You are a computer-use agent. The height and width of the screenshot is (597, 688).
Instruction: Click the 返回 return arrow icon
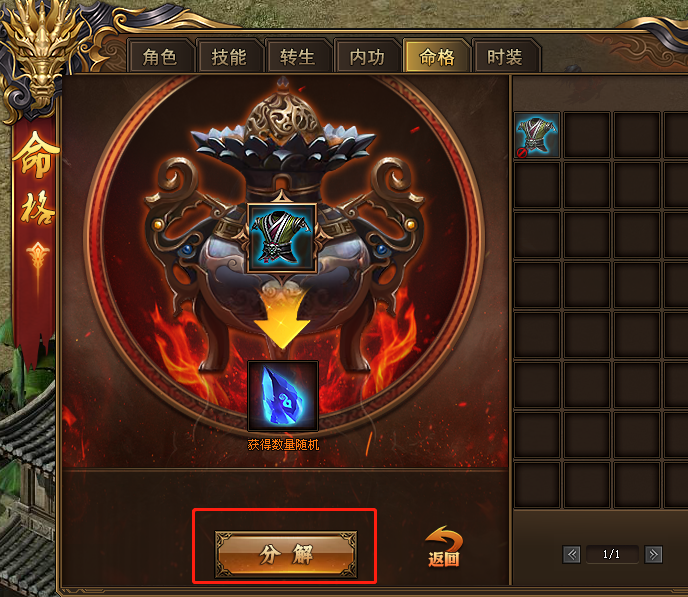[444, 546]
